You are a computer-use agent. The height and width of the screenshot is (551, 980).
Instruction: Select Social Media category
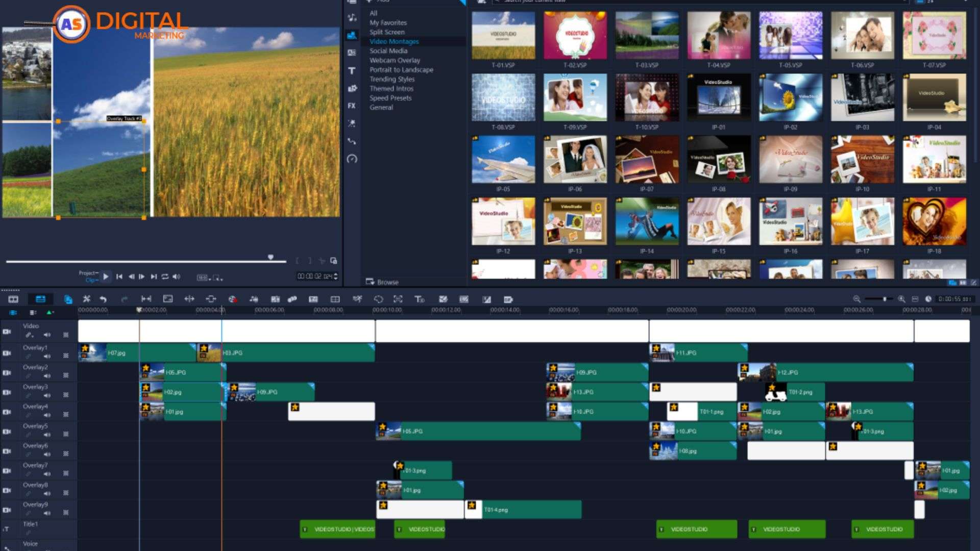pos(388,51)
